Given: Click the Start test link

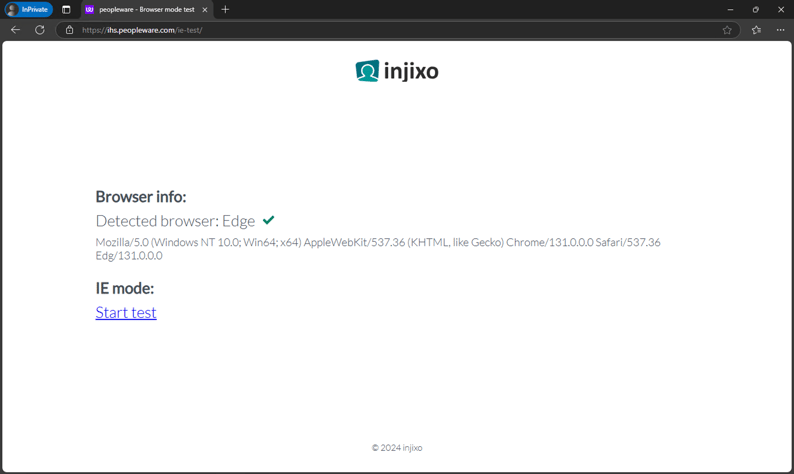Looking at the screenshot, I should tap(126, 312).
